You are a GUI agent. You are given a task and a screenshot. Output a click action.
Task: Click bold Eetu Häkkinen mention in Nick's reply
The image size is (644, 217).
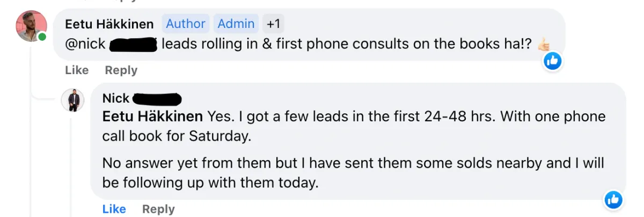152,117
